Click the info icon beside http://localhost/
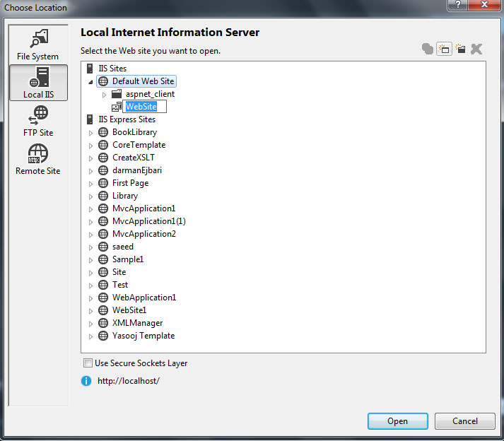This screenshot has height=441, width=504. [87, 381]
